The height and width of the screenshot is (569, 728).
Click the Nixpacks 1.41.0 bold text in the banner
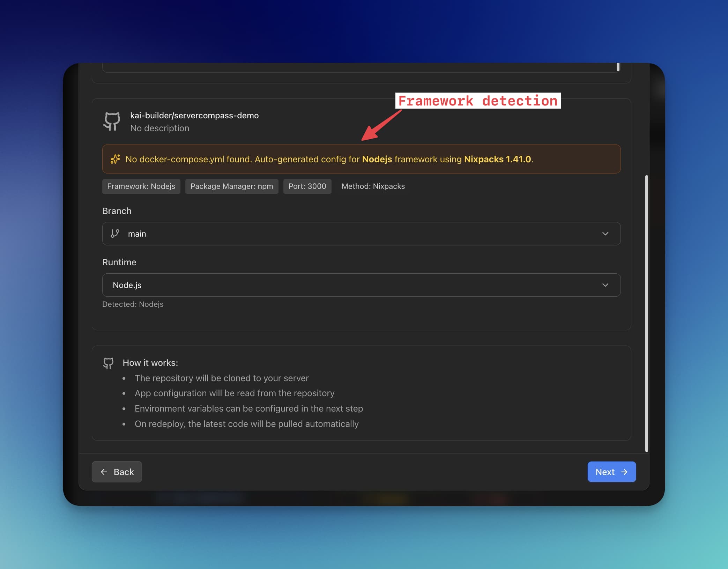(x=497, y=159)
